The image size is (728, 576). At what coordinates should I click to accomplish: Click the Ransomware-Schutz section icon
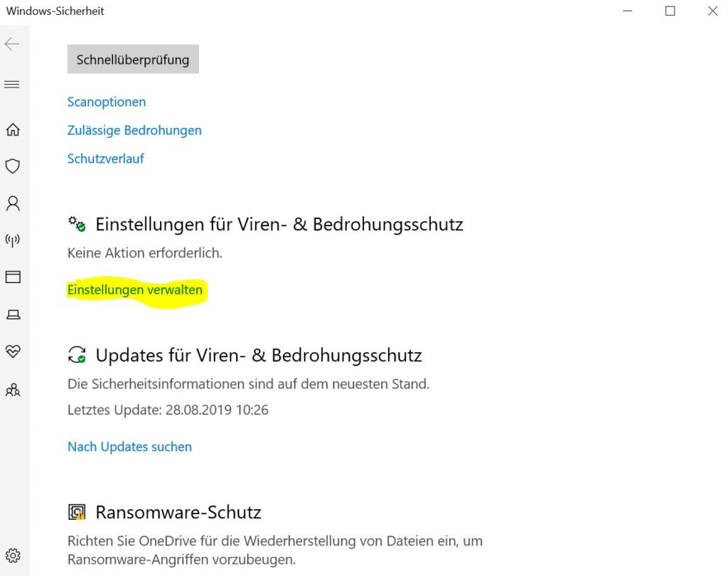coord(76,511)
